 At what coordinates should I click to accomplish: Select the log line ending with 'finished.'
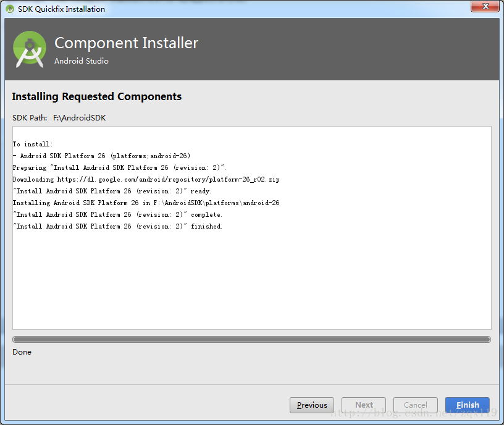[117, 226]
